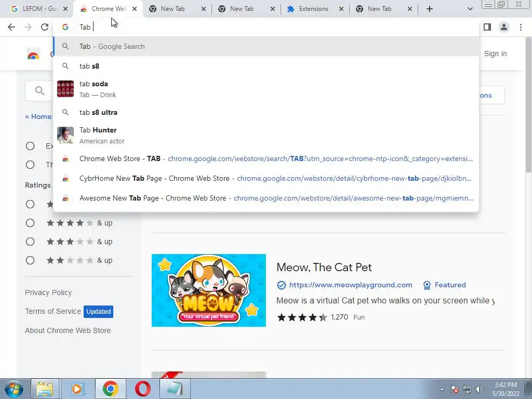
Task: Open Chrome three-dot menu
Action: (x=521, y=27)
